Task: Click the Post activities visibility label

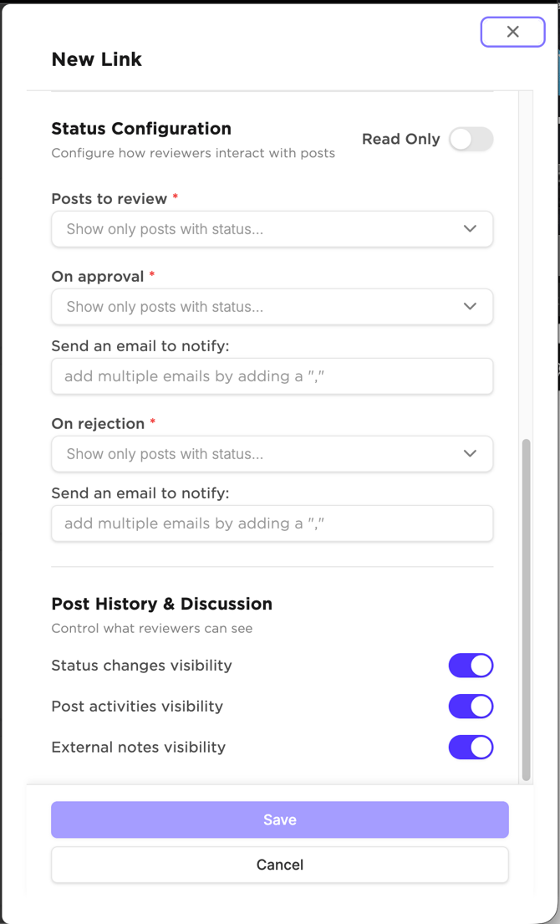Action: coord(137,707)
